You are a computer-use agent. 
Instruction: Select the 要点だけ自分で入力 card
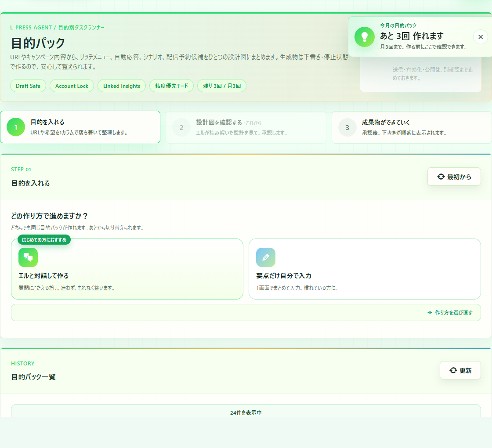[x=365, y=269]
